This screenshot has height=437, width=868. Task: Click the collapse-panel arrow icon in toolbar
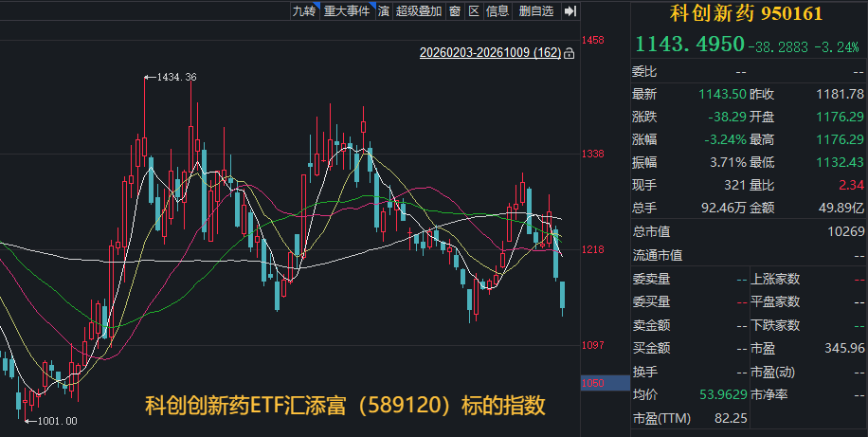[x=570, y=11]
